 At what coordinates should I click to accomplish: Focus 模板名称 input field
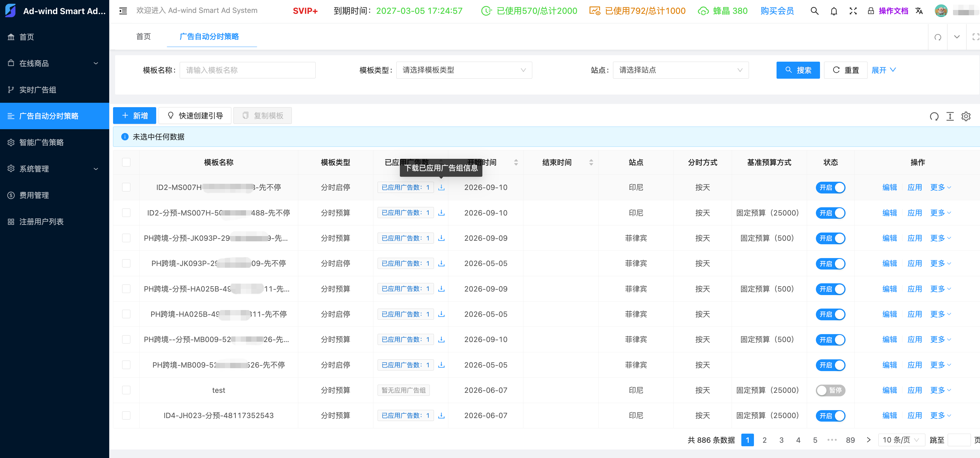click(x=247, y=70)
